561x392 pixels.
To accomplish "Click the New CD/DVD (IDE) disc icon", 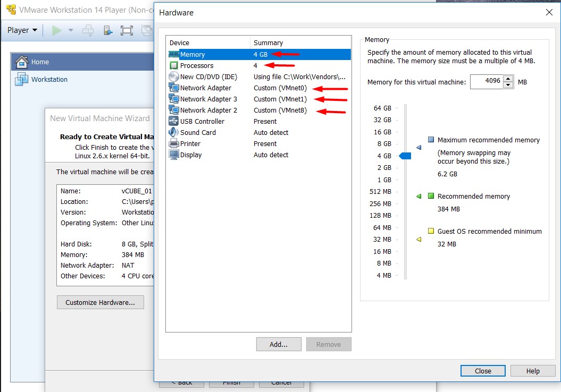I will (x=174, y=76).
